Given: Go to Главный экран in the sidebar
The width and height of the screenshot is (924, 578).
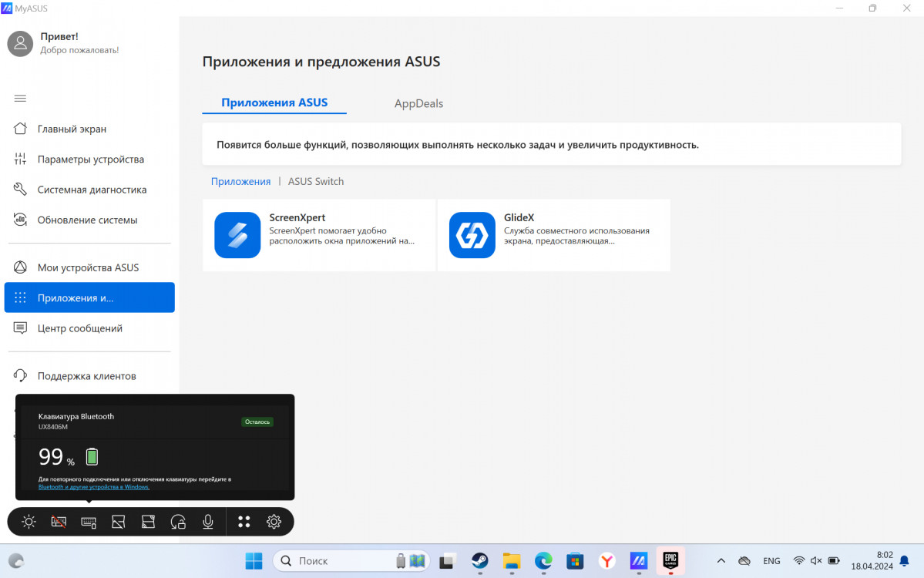Looking at the screenshot, I should pyautogui.click(x=89, y=129).
